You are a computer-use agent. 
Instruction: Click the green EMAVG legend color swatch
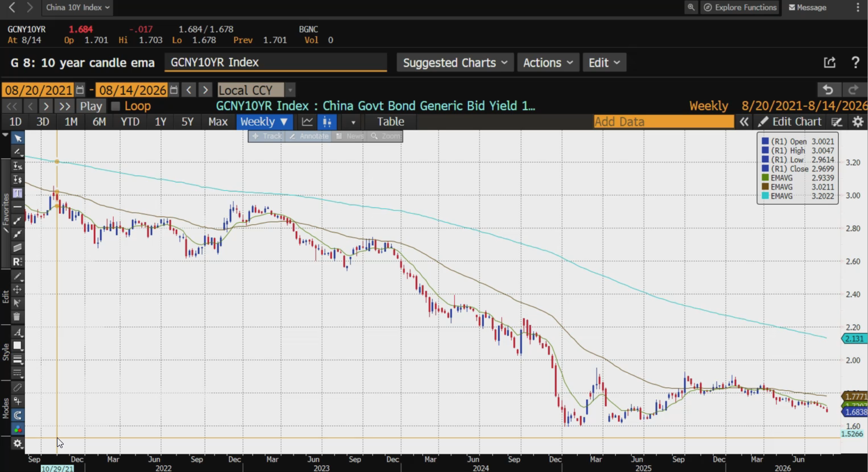coord(766,178)
